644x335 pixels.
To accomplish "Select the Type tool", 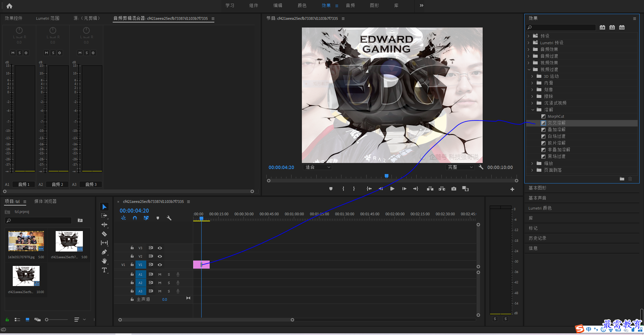I will tap(104, 270).
